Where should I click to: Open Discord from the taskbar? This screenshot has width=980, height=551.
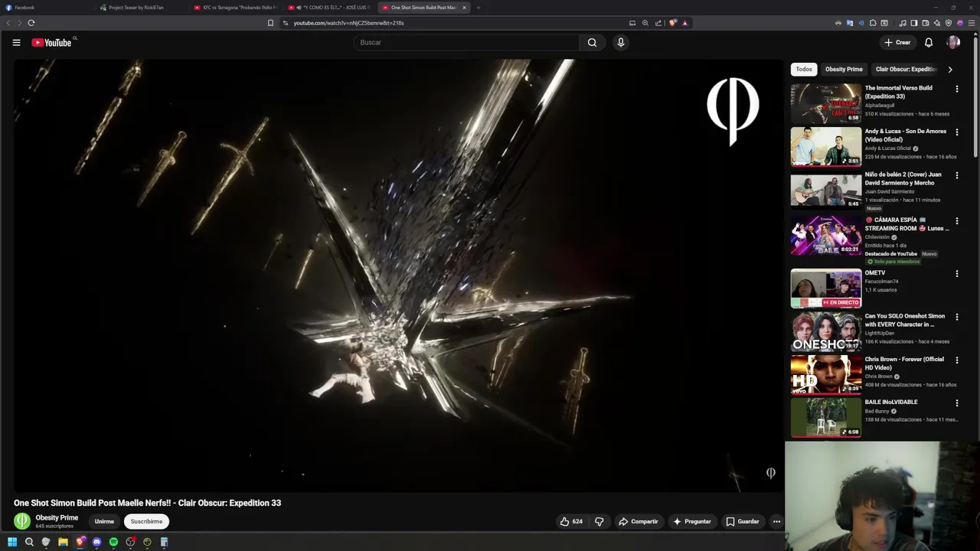click(96, 542)
